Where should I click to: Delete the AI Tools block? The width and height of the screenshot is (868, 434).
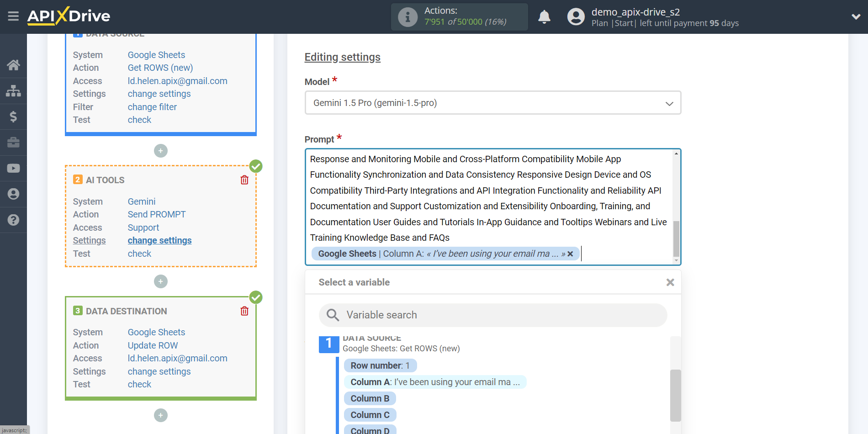(x=244, y=180)
